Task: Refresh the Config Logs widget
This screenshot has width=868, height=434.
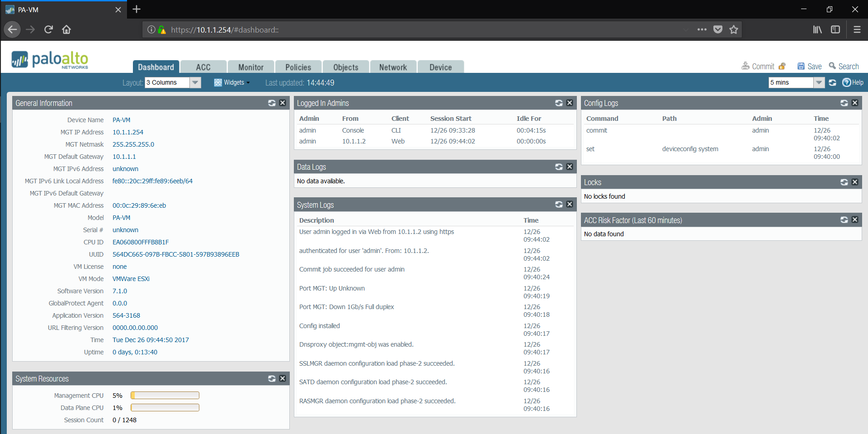Action: 844,103
